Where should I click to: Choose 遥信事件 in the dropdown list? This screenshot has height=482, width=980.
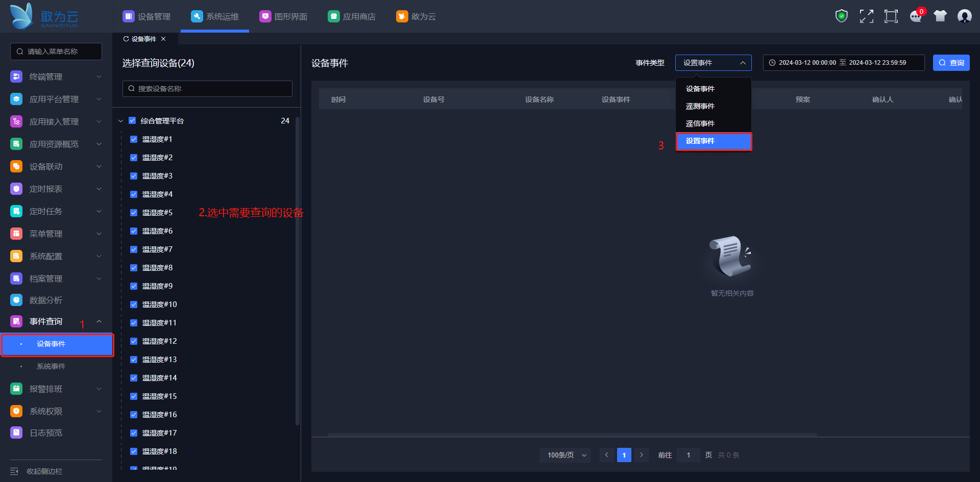(x=714, y=123)
